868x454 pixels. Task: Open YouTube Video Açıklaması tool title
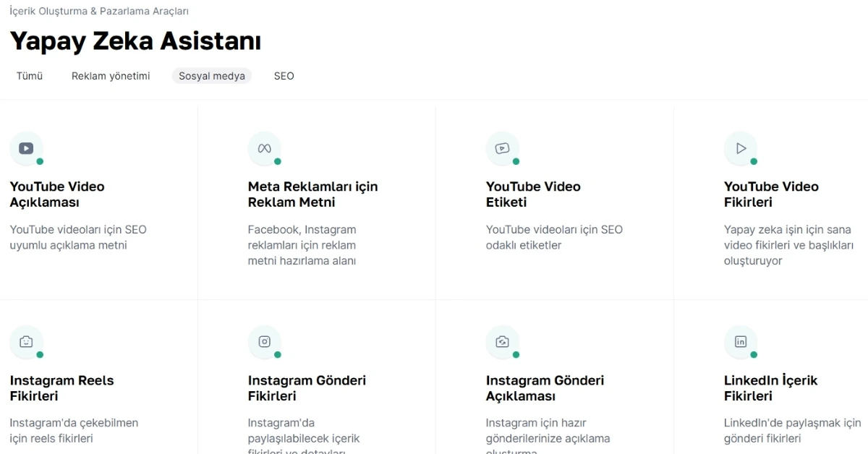pos(57,194)
